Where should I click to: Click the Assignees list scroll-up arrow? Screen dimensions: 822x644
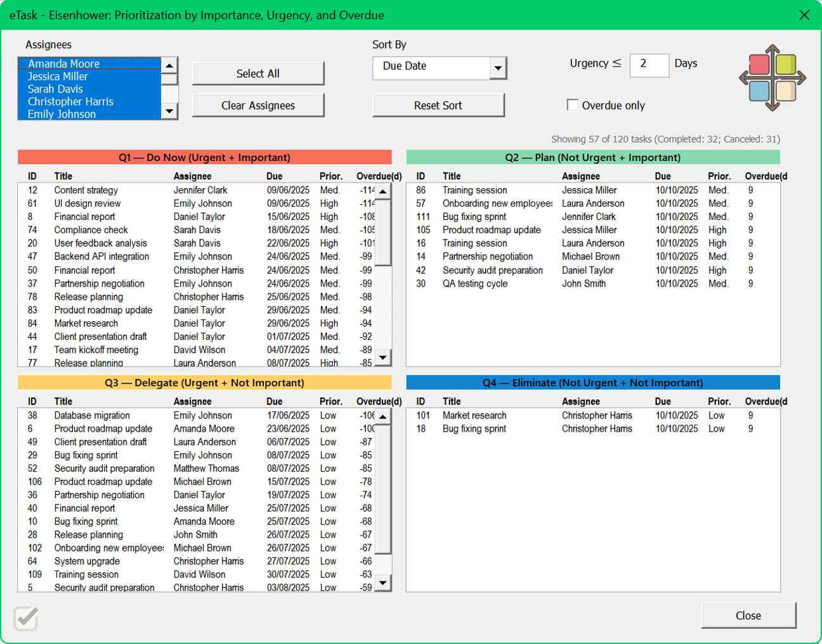(x=169, y=64)
